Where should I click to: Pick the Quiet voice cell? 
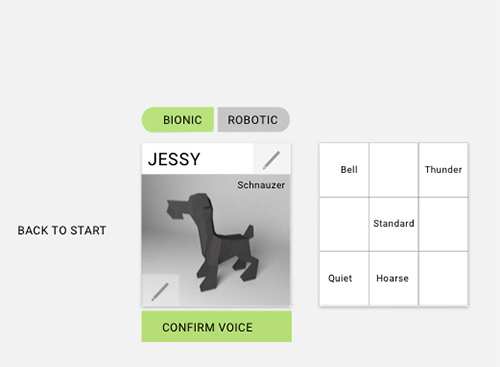point(344,279)
